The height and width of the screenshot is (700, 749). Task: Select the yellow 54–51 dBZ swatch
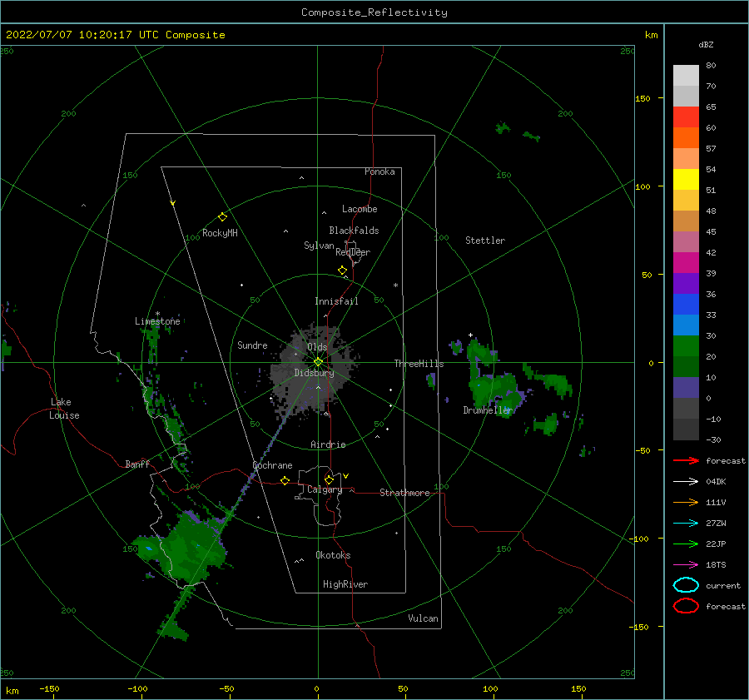pyautogui.click(x=686, y=180)
